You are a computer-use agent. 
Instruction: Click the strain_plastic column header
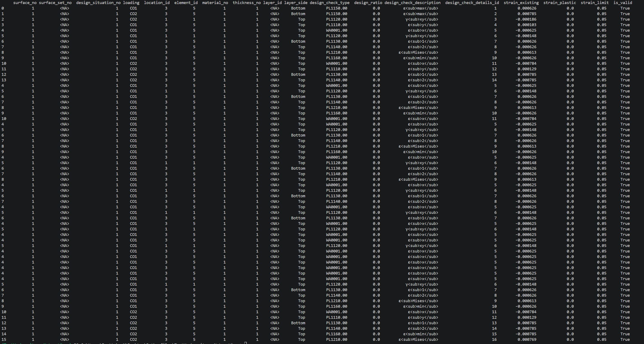click(559, 3)
